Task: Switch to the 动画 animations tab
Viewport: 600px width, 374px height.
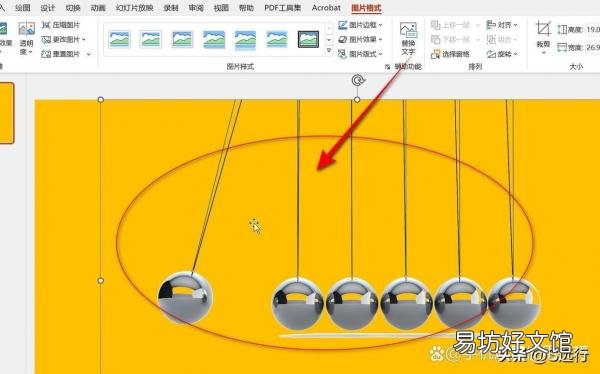Action: [98, 8]
